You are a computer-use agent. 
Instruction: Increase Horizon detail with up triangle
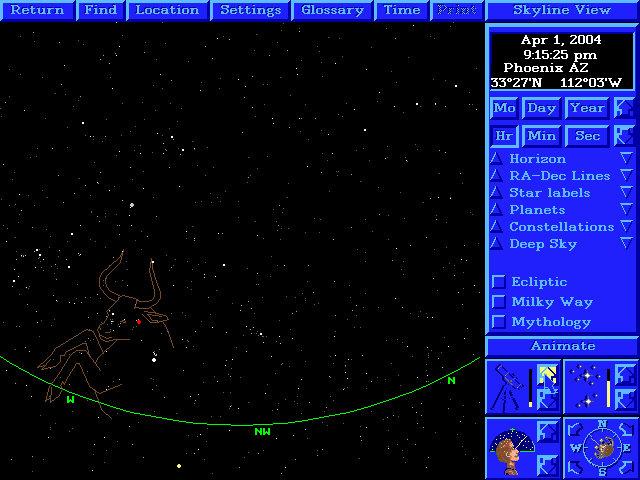click(496, 158)
